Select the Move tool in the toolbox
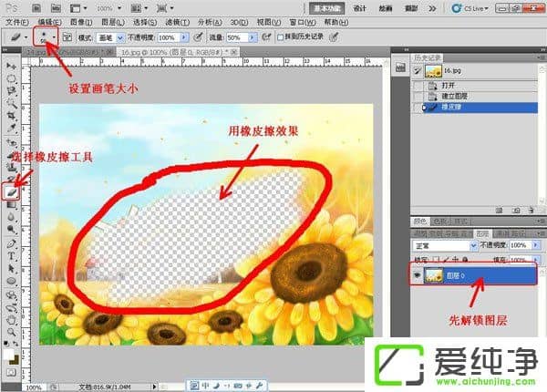Image resolution: width=547 pixels, height=392 pixels. (x=12, y=66)
